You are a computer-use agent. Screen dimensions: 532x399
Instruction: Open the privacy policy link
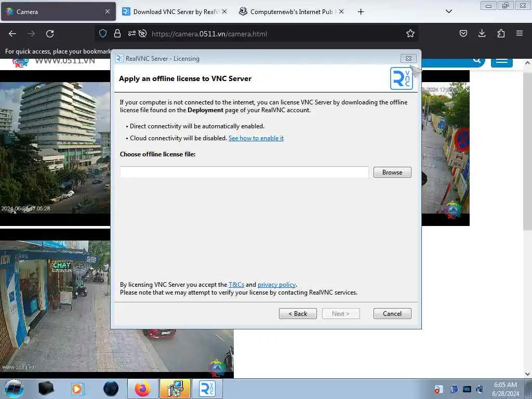click(x=276, y=285)
